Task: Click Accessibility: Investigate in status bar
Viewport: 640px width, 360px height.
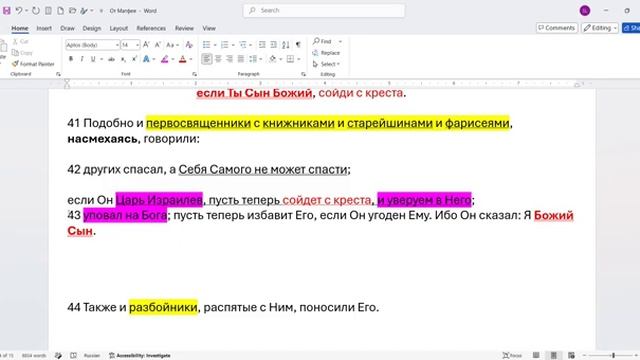Action: pos(140,356)
